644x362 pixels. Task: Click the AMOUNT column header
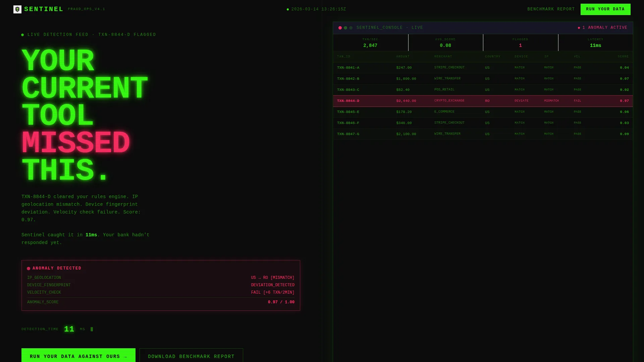pos(403,57)
